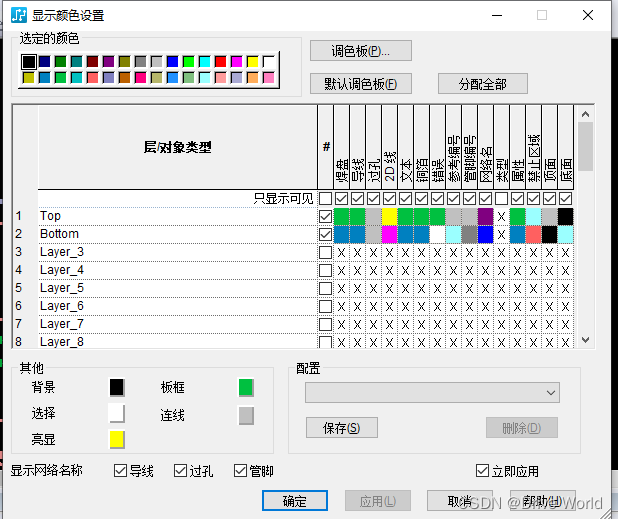Choose the purple swatch in top palette row

(x=108, y=61)
